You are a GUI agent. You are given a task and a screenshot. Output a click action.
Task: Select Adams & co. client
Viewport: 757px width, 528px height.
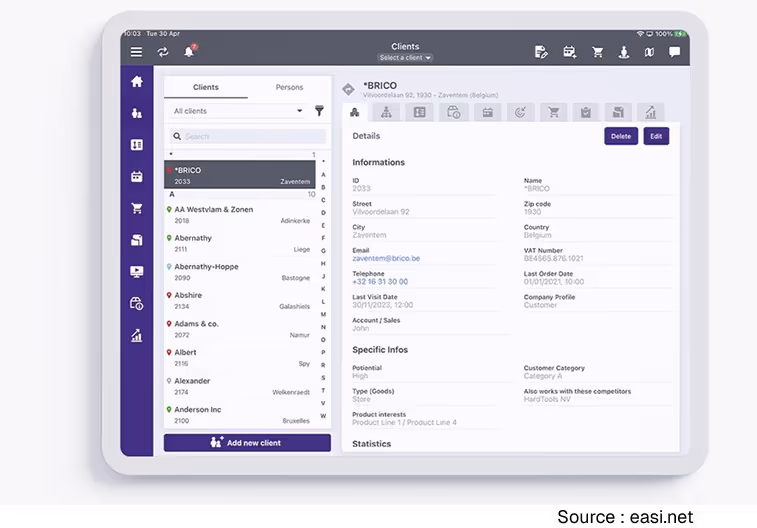[239, 329]
